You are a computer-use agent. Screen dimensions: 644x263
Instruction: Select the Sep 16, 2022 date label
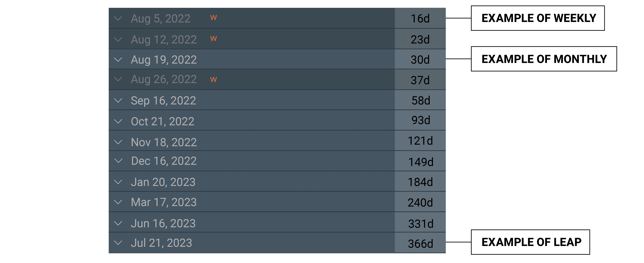tap(163, 101)
